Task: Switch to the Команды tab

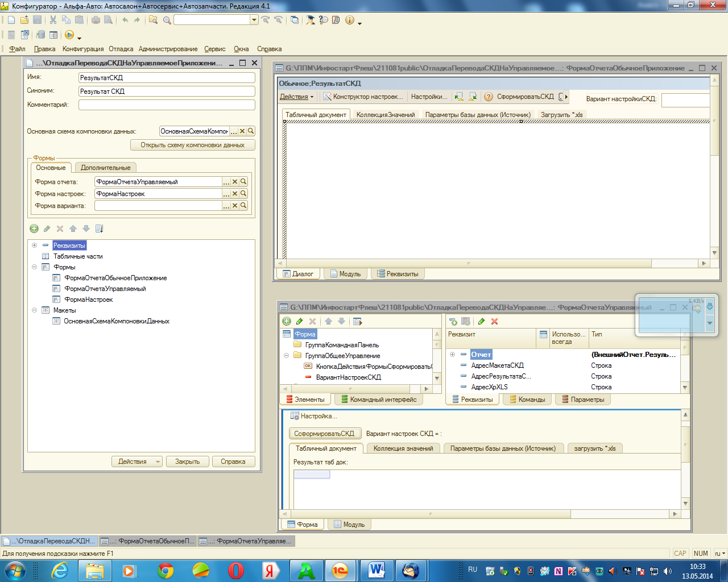Action: click(527, 400)
